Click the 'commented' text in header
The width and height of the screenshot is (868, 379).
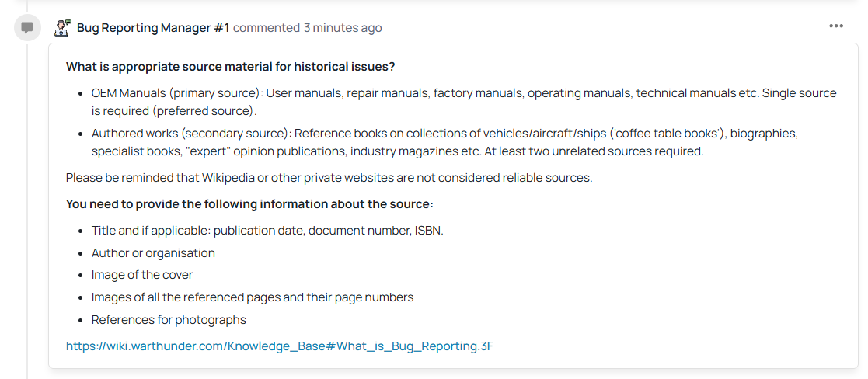click(x=267, y=28)
